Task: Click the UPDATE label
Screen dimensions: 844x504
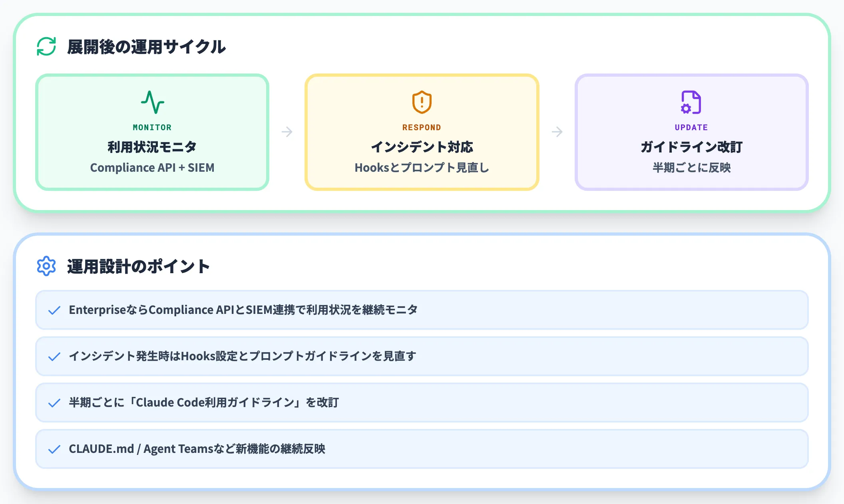Action: point(691,127)
